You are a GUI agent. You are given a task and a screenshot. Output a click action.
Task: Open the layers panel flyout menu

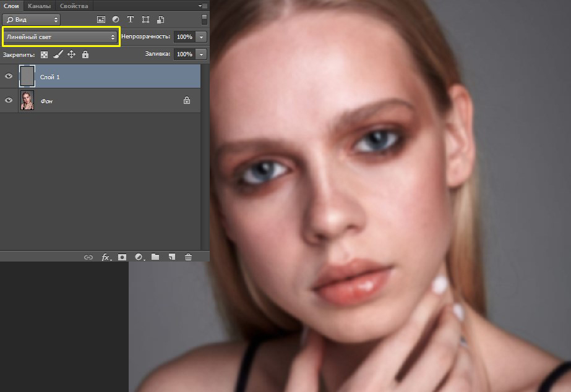click(x=203, y=6)
